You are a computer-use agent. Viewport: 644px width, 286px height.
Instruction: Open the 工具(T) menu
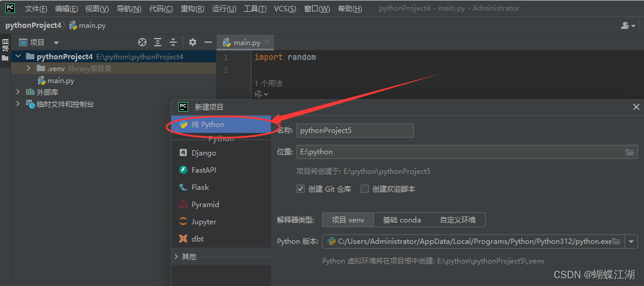pyautogui.click(x=255, y=9)
